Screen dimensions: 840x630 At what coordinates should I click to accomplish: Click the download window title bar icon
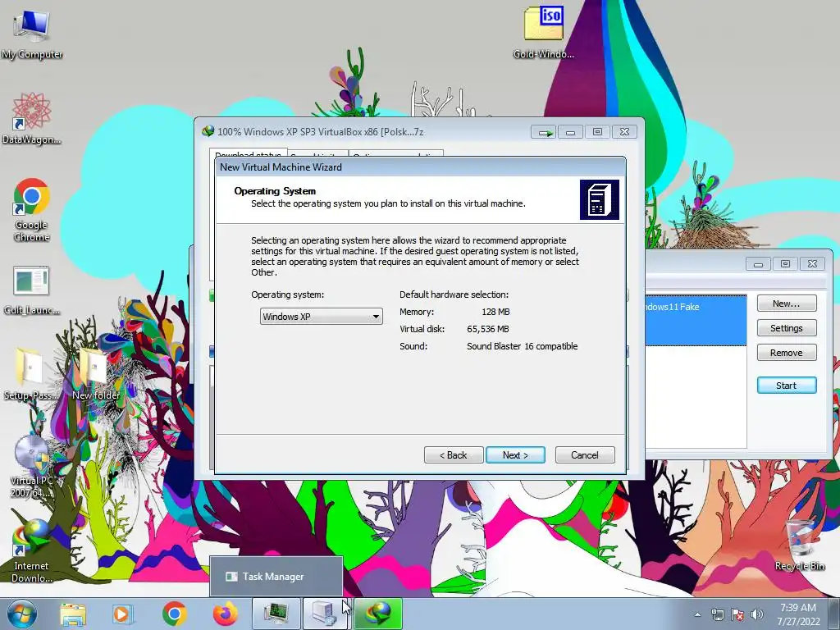pyautogui.click(x=208, y=131)
